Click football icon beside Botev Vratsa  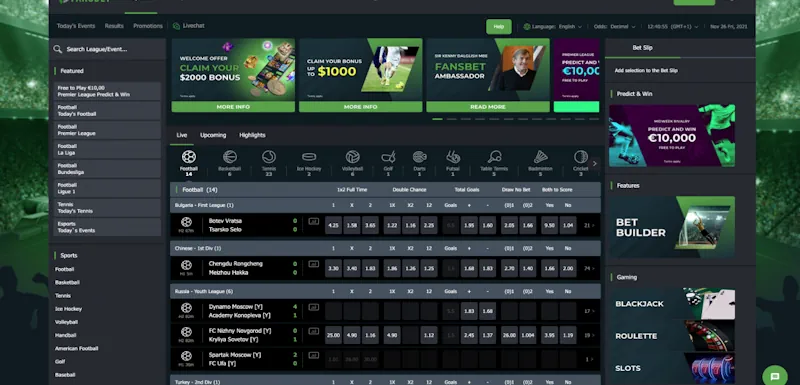click(x=186, y=222)
